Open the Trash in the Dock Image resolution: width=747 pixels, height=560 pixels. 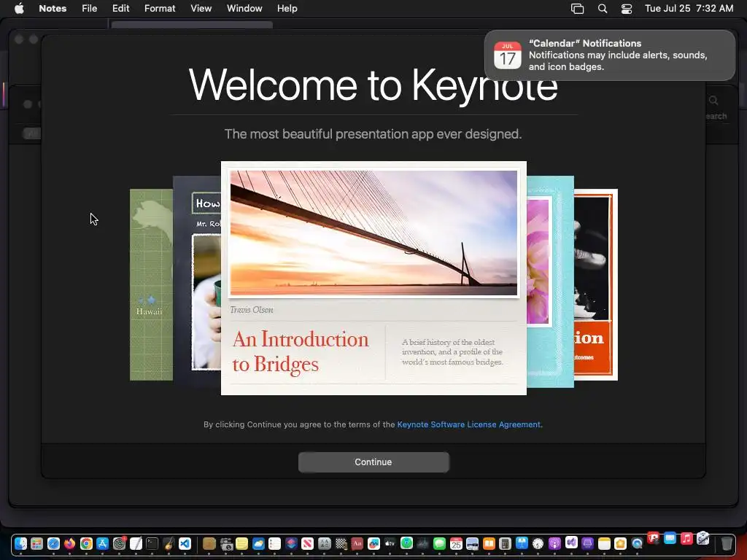pos(726,543)
